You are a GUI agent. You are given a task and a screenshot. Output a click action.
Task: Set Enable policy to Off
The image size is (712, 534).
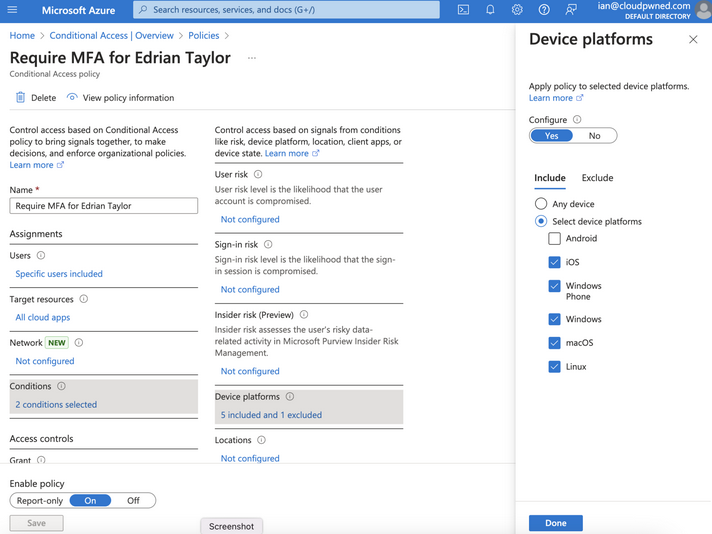133,500
